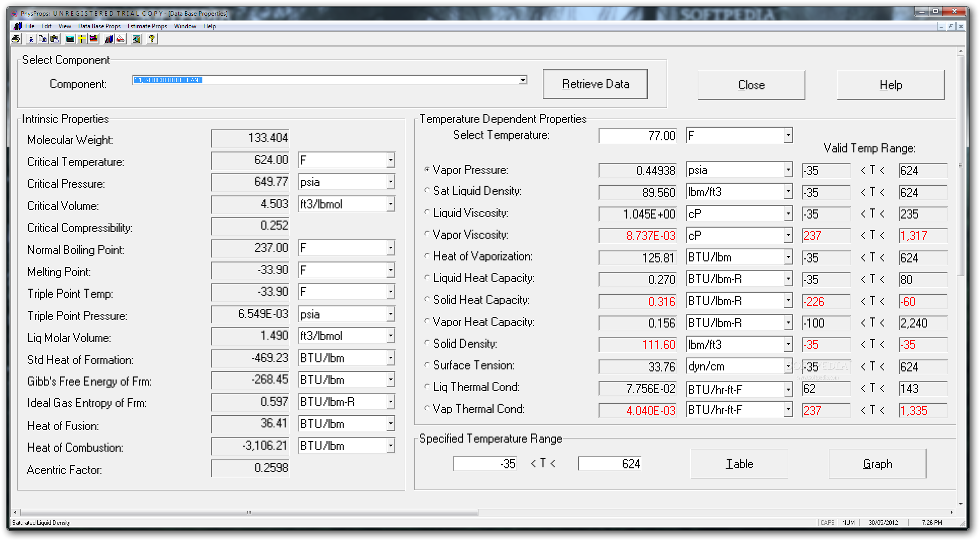Click the vertical scrollbar thumb
Image resolution: width=980 pixels, height=541 pixels.
point(960,165)
